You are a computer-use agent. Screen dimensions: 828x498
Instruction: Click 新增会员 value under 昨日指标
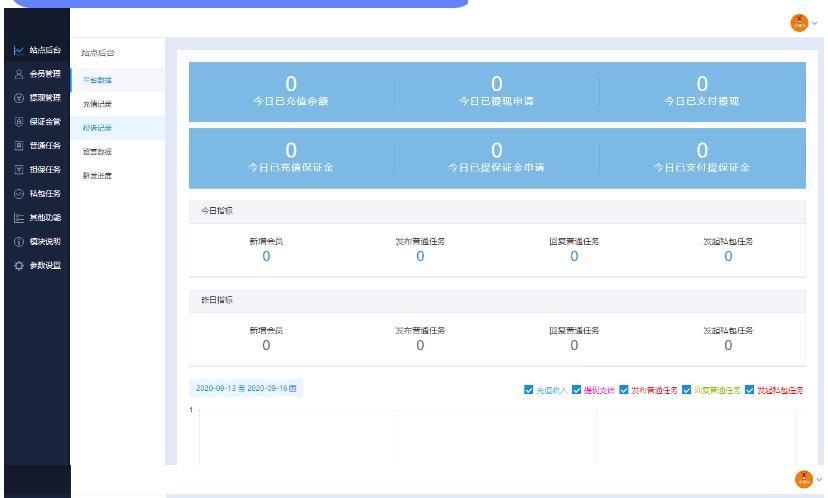coord(266,345)
